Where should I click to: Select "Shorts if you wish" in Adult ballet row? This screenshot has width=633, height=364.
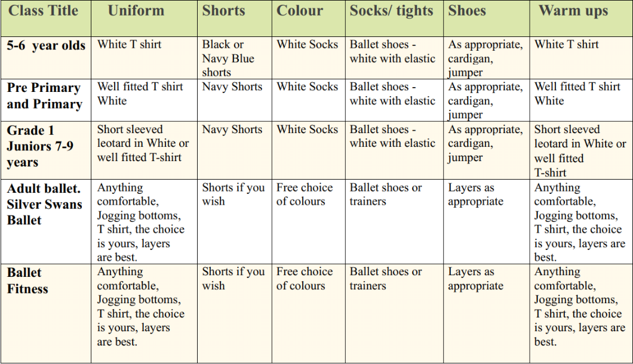pos(233,195)
